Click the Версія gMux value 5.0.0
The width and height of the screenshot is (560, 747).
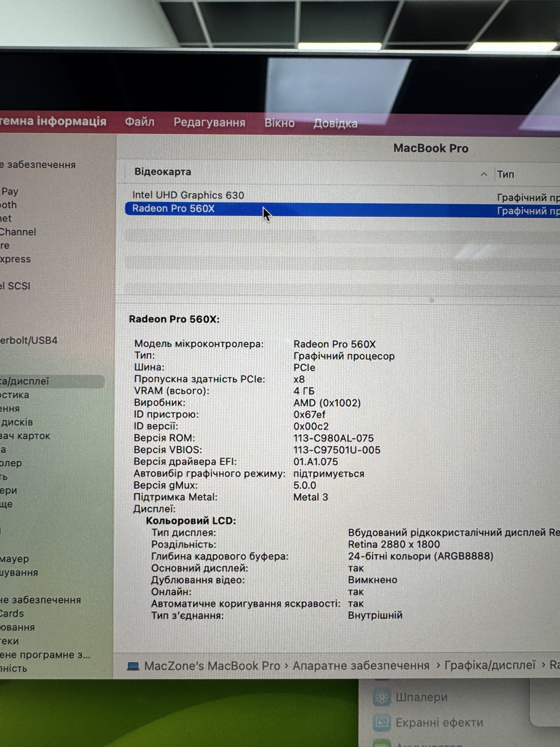click(x=304, y=485)
